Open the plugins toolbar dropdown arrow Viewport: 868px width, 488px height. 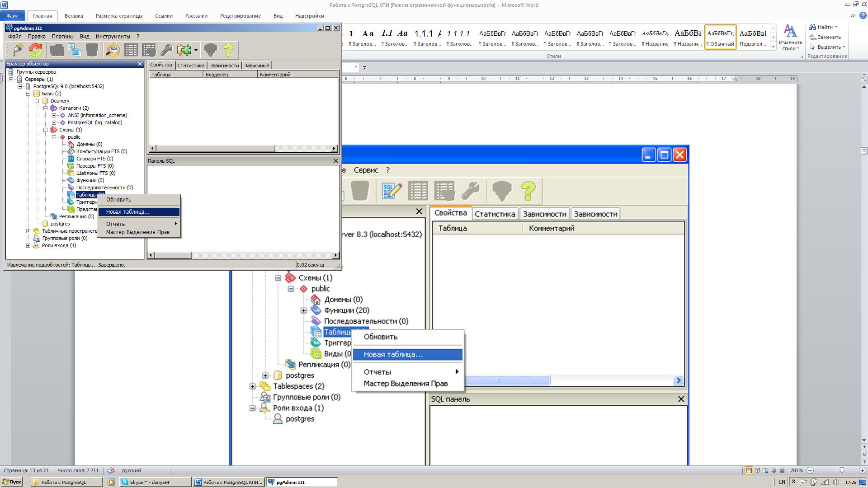click(196, 50)
